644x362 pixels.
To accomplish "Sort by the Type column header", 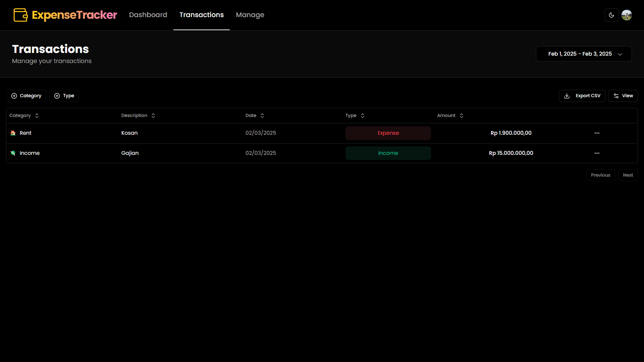I will (x=355, y=116).
